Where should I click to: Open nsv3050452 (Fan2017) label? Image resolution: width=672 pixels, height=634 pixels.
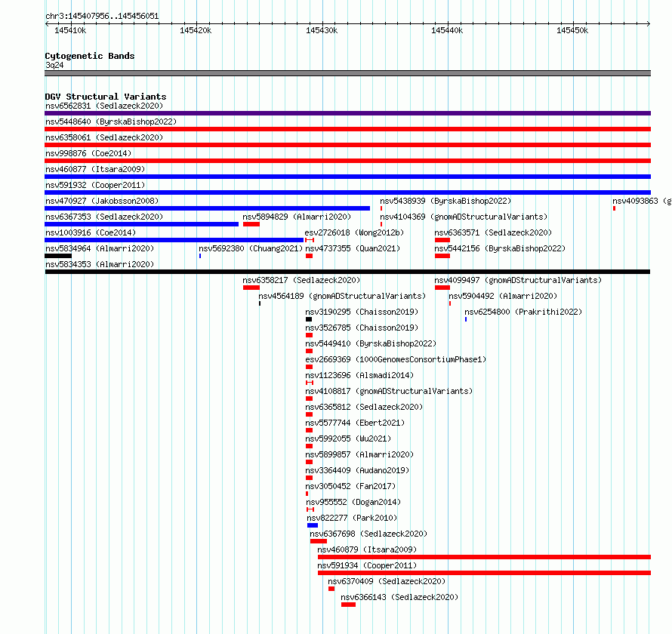350,486
